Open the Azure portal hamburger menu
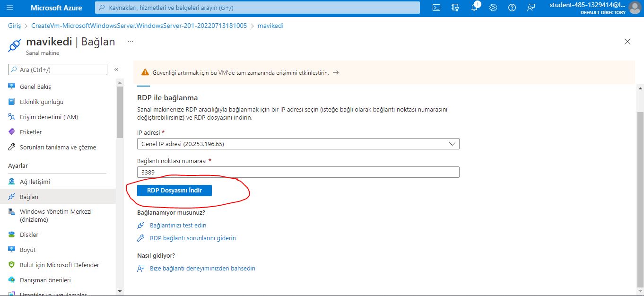Viewport: 644px width, 296px height. 10,8
